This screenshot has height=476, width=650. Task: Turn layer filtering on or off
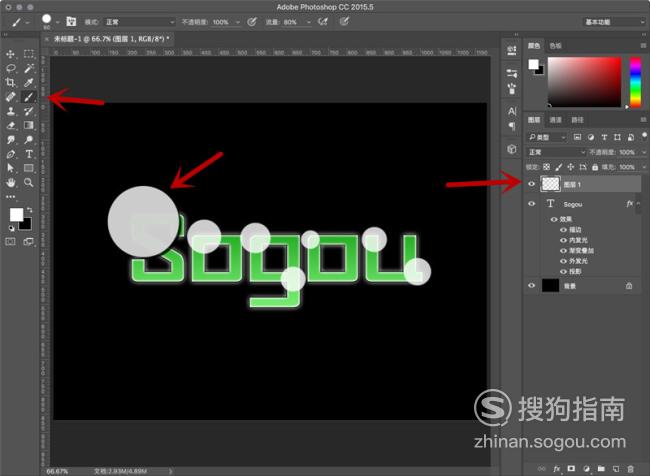click(644, 136)
